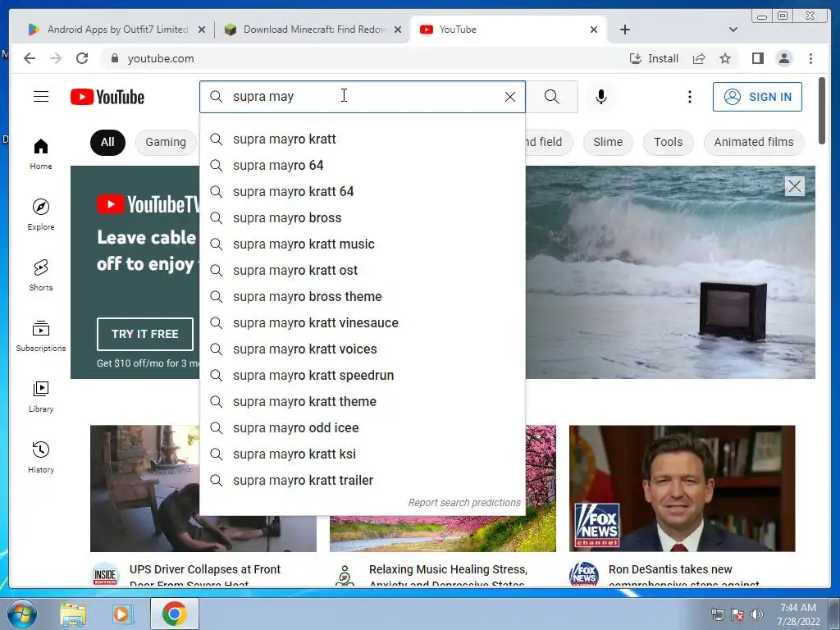Click the YouTube logo
The width and height of the screenshot is (840, 630).
(107, 97)
